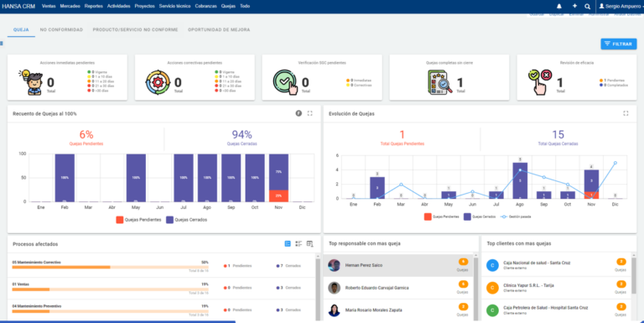The width and height of the screenshot is (644, 323).
Task: Toggle Gestión pasada line legend
Action: (515, 216)
